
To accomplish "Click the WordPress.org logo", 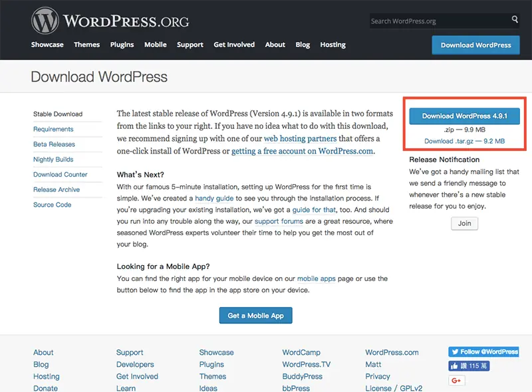I will 110,21.
